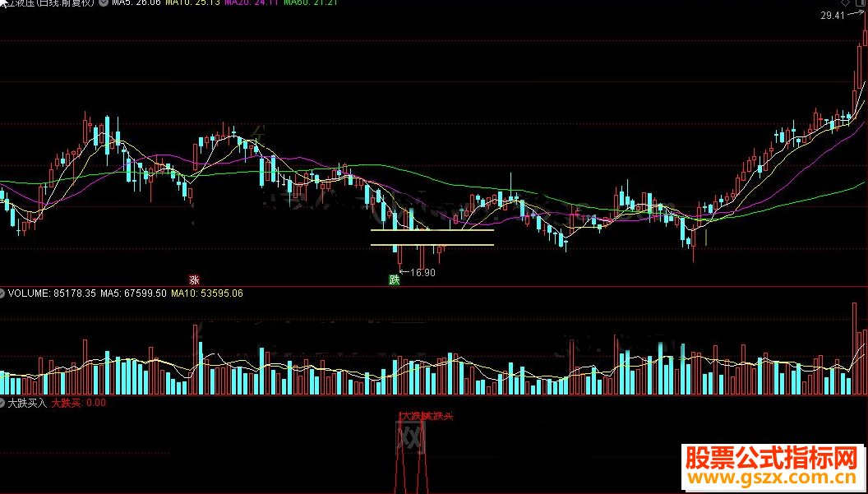Select the magenta MA20: 24.11 legend label
This screenshot has height=494, width=868.
[251, 2]
